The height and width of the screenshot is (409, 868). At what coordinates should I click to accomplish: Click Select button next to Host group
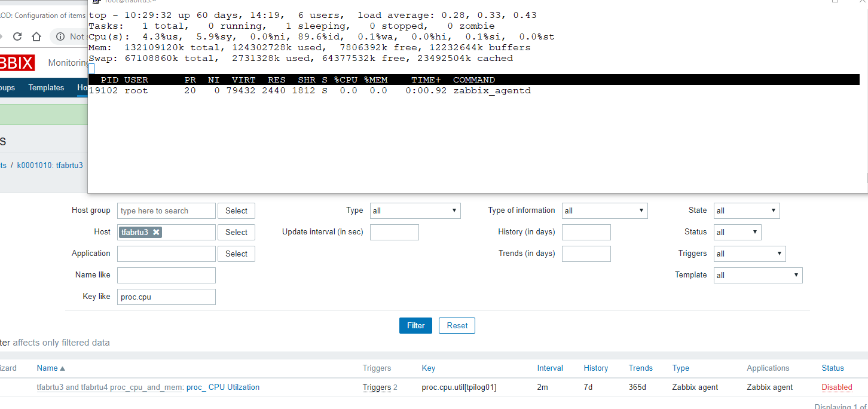coord(236,210)
